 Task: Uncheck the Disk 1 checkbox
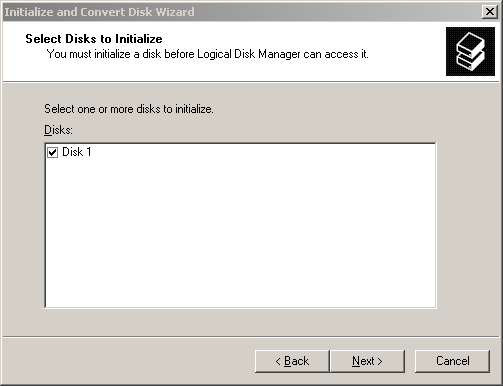pyautogui.click(x=52, y=153)
